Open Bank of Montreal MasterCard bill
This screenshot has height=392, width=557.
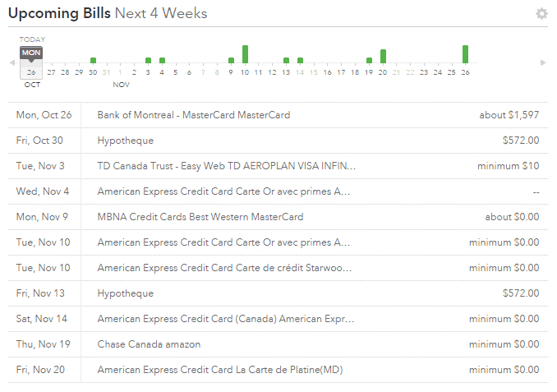193,115
